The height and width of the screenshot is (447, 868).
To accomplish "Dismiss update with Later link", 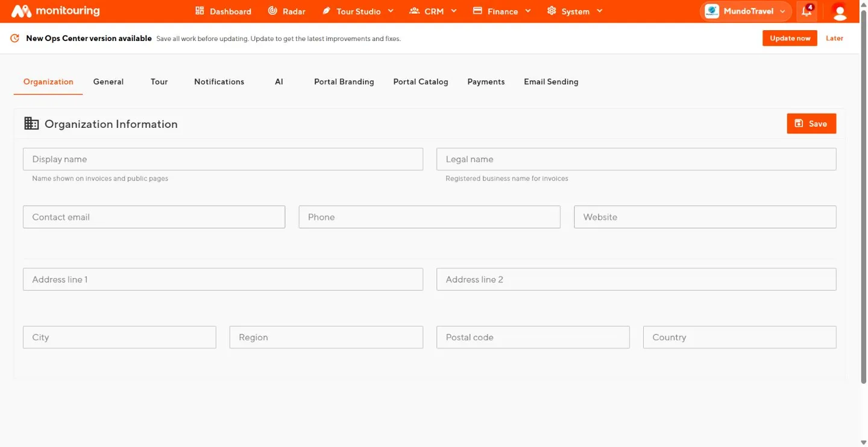I will point(834,38).
